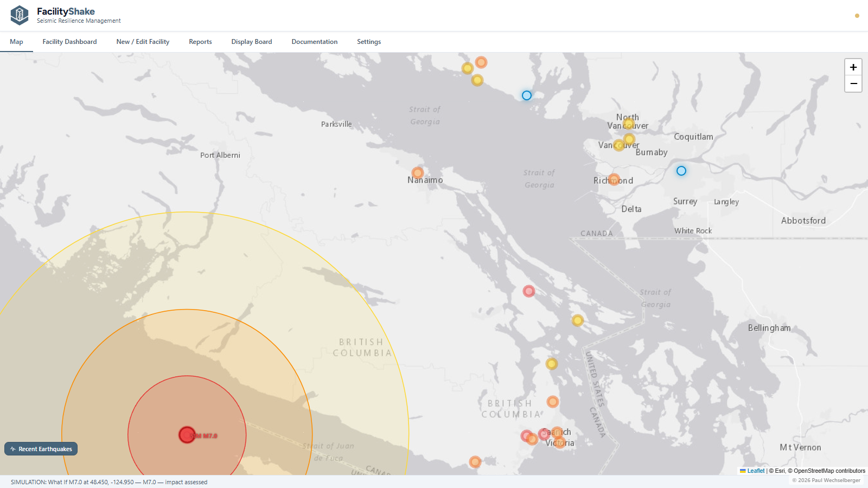Click orange marker covering 'an' in Saanich label
The width and height of the screenshot is (868, 488).
coord(557,433)
